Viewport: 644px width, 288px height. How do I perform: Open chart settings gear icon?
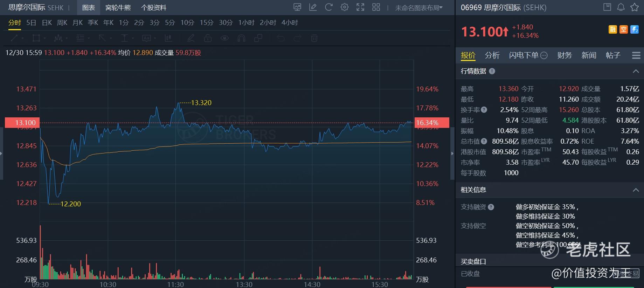click(345, 7)
